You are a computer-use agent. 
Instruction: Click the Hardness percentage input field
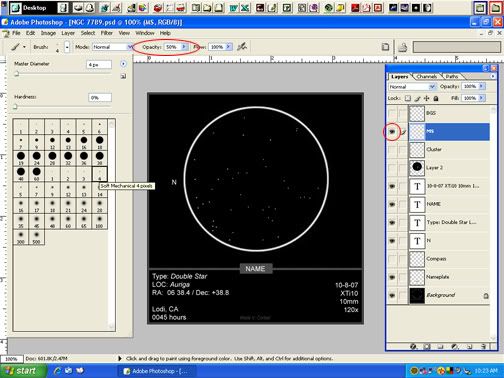click(100, 98)
